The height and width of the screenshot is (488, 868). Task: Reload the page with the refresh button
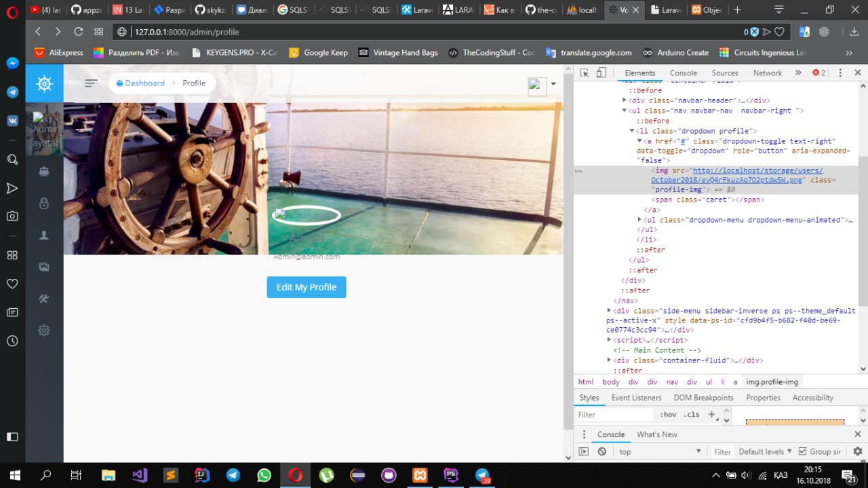coord(79,31)
